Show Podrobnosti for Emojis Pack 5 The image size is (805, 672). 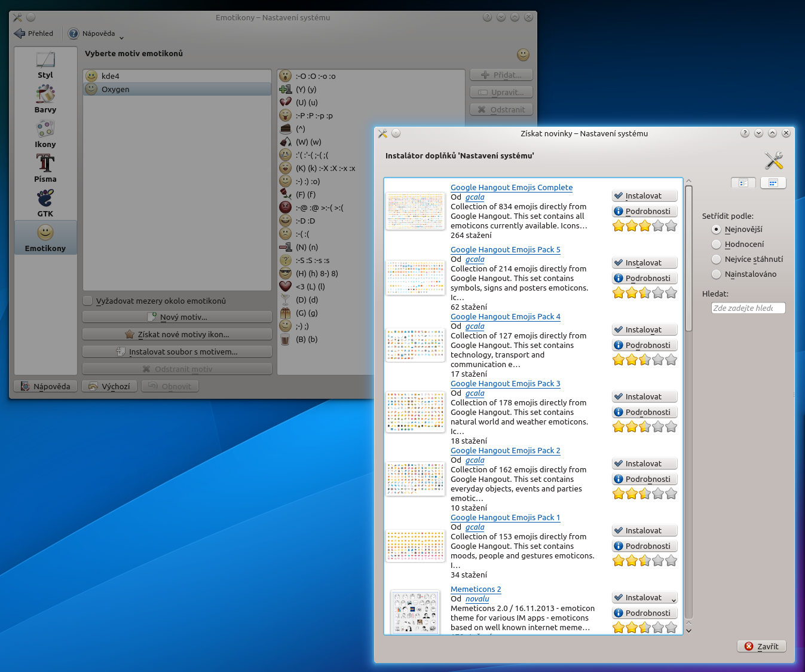coord(644,278)
